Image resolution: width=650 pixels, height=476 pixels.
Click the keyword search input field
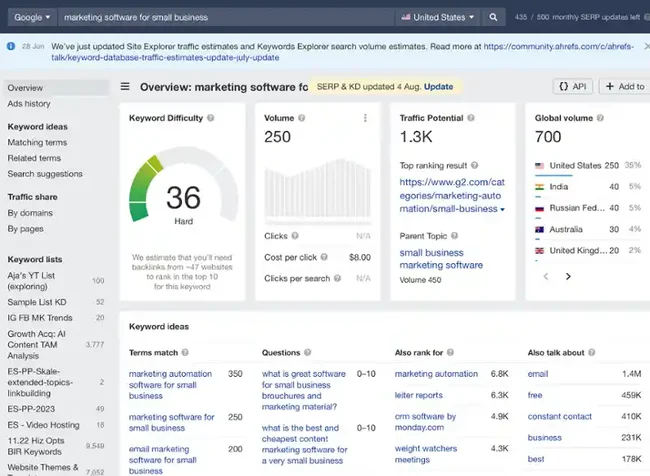(x=220, y=17)
